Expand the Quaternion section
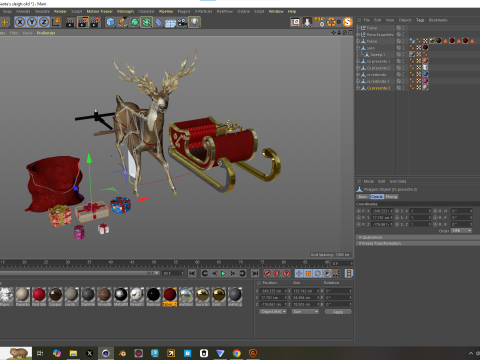Image resolution: width=480 pixels, height=360 pixels. pyautogui.click(x=418, y=237)
